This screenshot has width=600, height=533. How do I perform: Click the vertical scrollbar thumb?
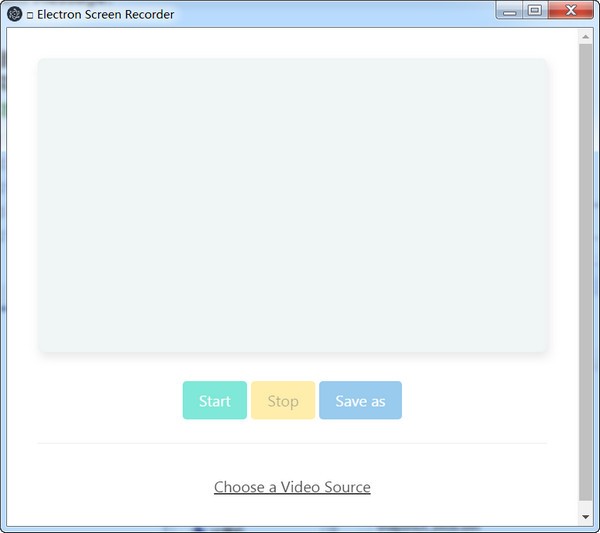(585, 272)
